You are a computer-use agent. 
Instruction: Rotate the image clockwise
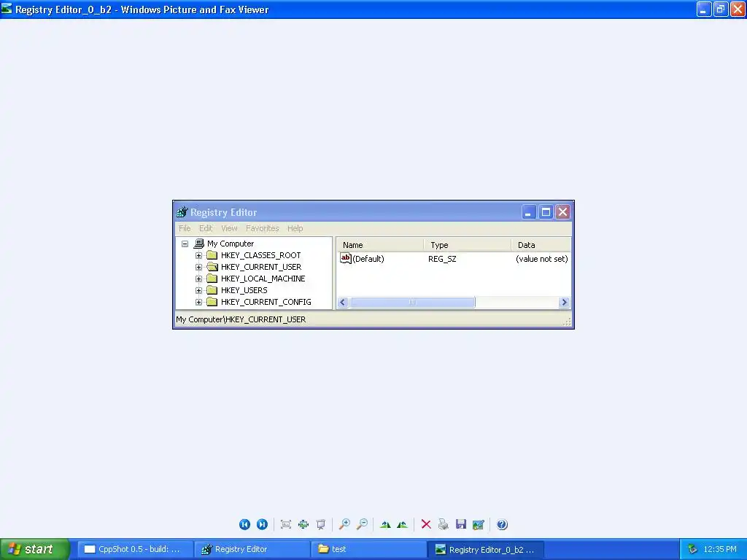coord(385,524)
